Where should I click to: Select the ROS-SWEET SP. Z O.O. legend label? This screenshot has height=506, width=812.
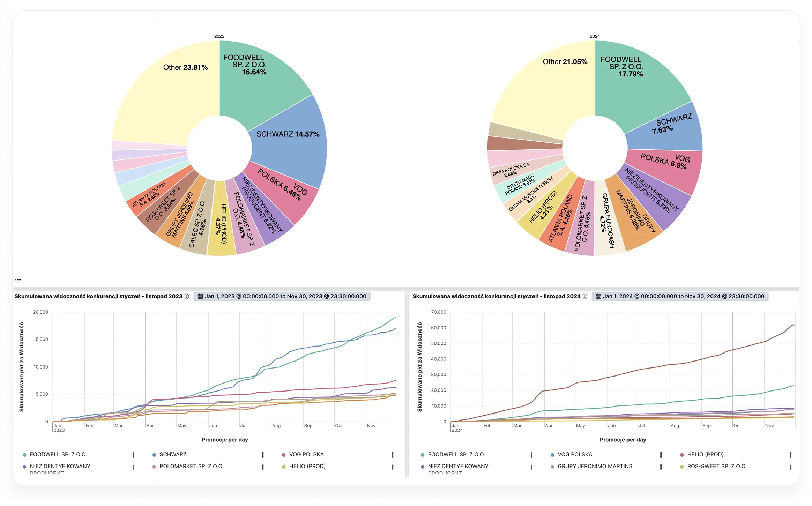[717, 466]
